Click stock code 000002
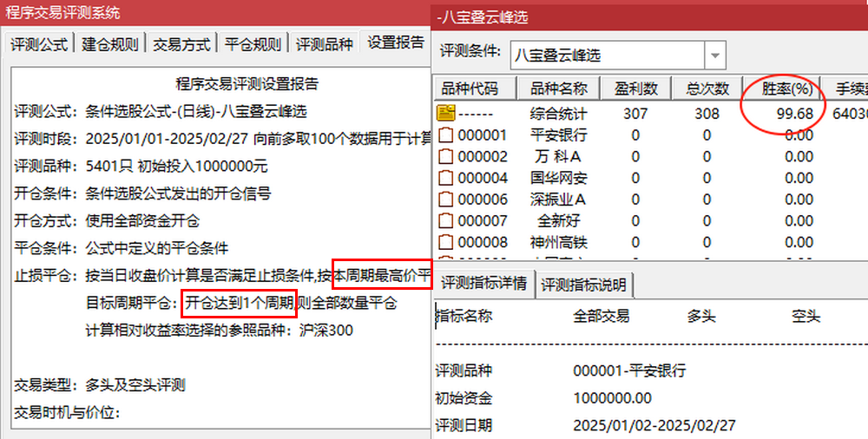Screen dimensions: 868x439 tap(483, 157)
